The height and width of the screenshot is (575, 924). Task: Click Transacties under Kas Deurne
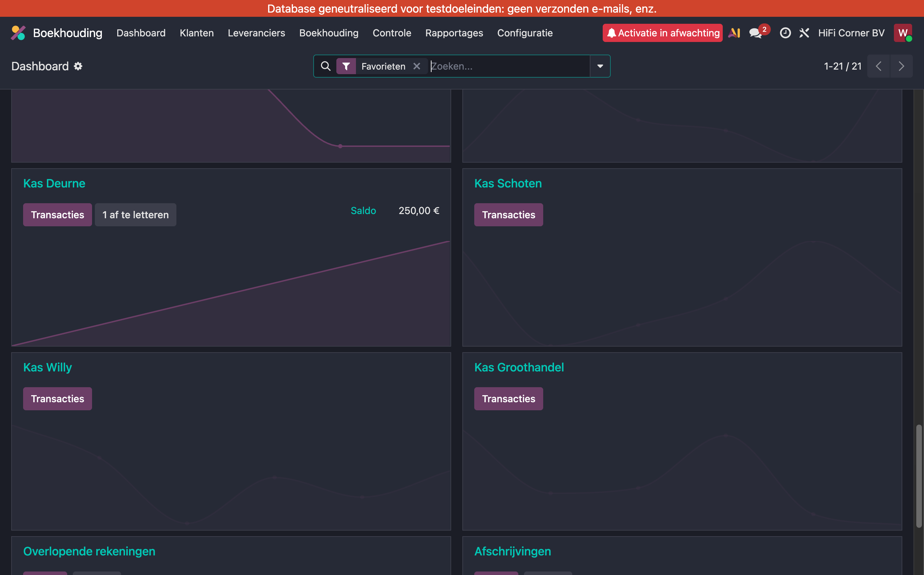tap(57, 215)
